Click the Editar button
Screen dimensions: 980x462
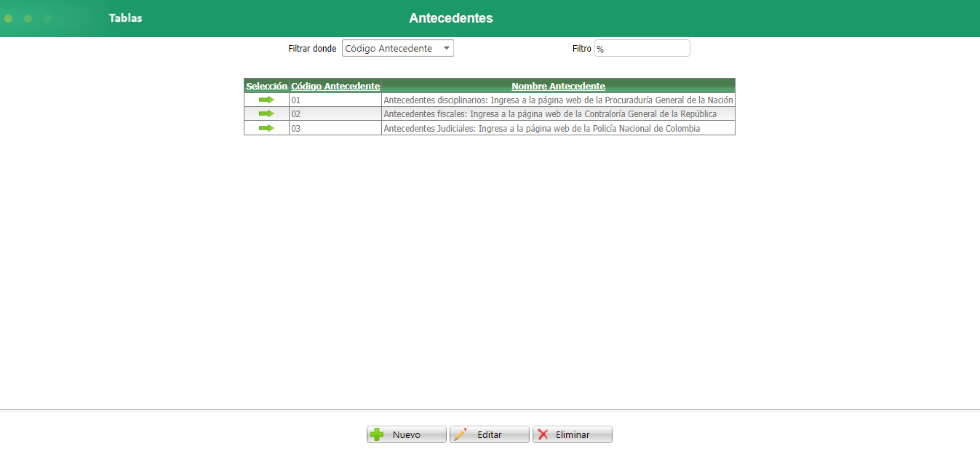pyautogui.click(x=490, y=434)
